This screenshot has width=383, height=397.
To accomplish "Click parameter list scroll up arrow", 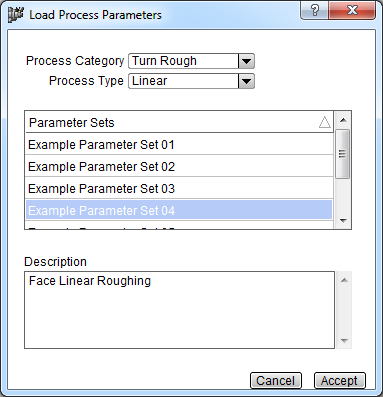I will (343, 120).
